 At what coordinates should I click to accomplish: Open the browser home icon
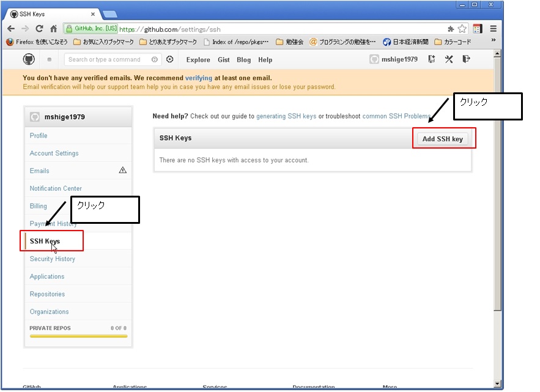coord(53,29)
